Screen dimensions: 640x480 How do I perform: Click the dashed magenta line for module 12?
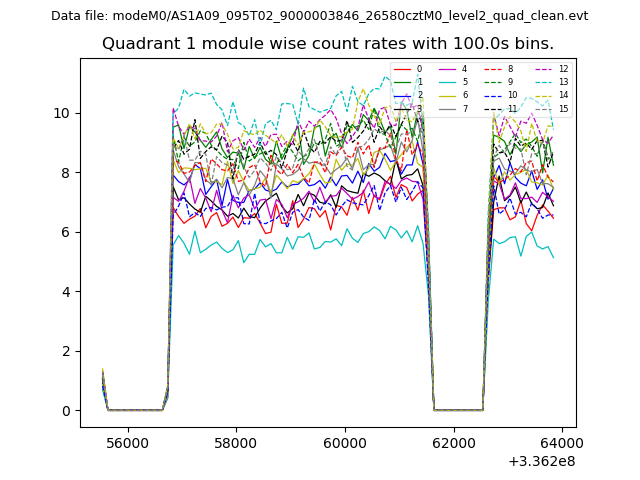tap(545, 69)
